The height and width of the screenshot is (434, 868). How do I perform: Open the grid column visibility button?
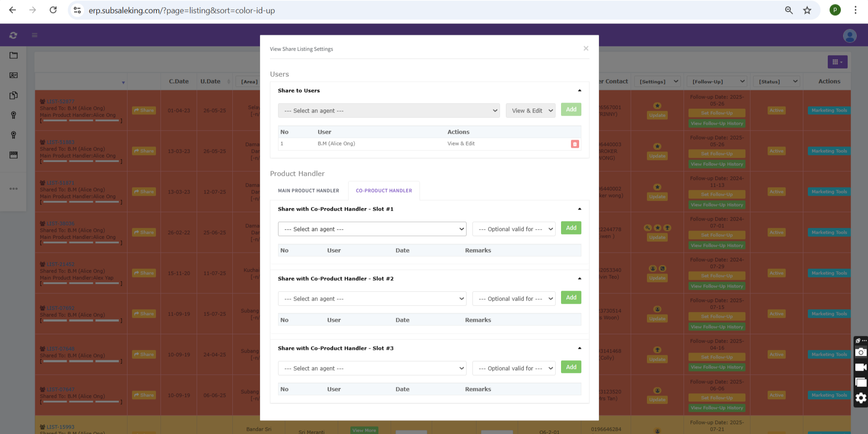[837, 62]
